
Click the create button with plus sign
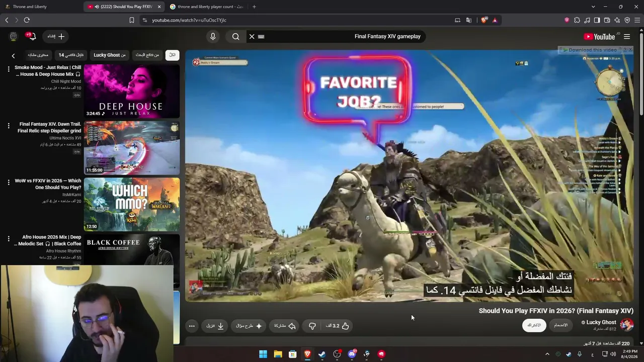pos(56,36)
